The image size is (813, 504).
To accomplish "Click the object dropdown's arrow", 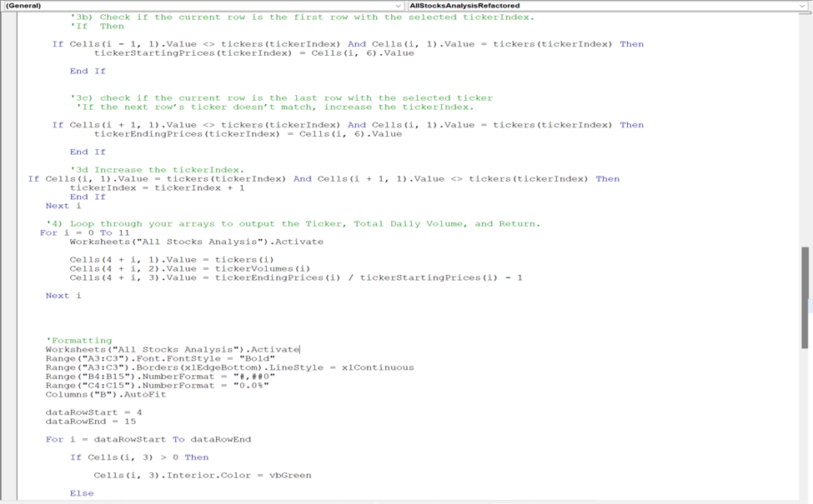I will click(398, 5).
